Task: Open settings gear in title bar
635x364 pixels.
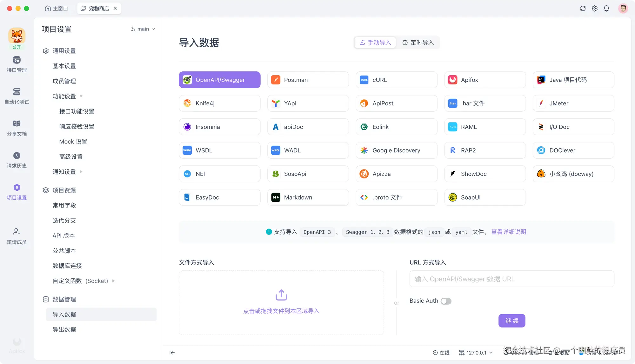Action: 595,9
